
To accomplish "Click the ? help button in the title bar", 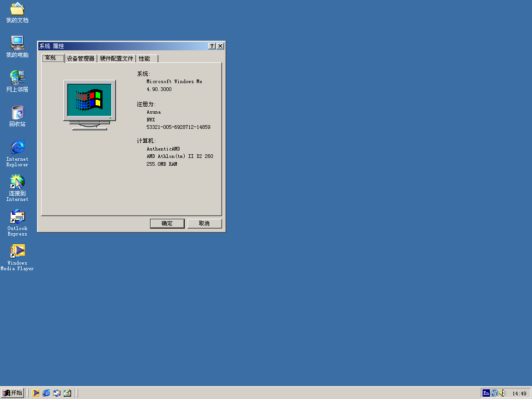I will click(x=212, y=46).
